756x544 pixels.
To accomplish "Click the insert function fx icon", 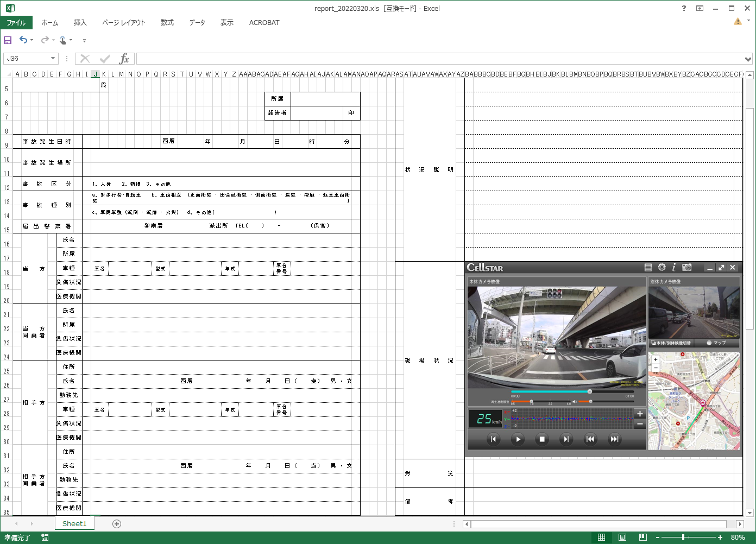I will click(124, 59).
